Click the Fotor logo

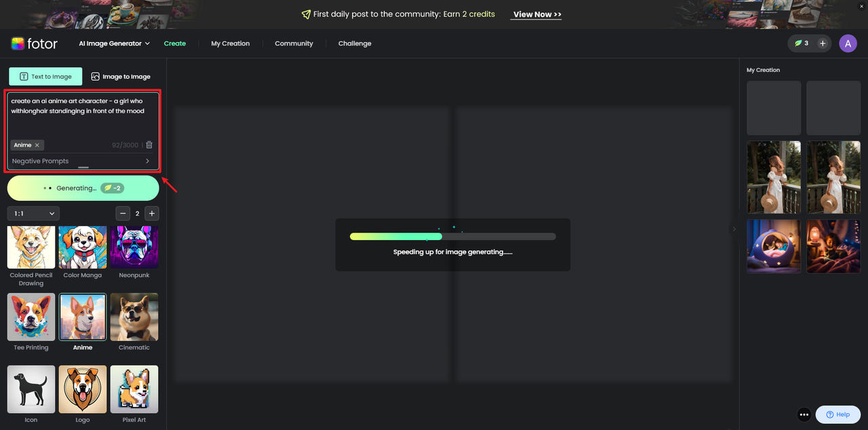pyautogui.click(x=35, y=43)
